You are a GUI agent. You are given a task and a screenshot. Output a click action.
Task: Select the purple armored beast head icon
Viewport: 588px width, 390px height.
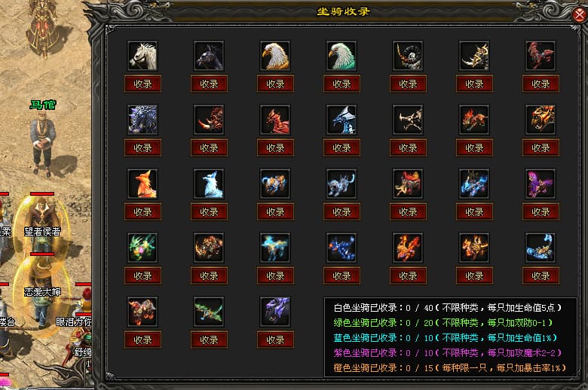(275, 312)
